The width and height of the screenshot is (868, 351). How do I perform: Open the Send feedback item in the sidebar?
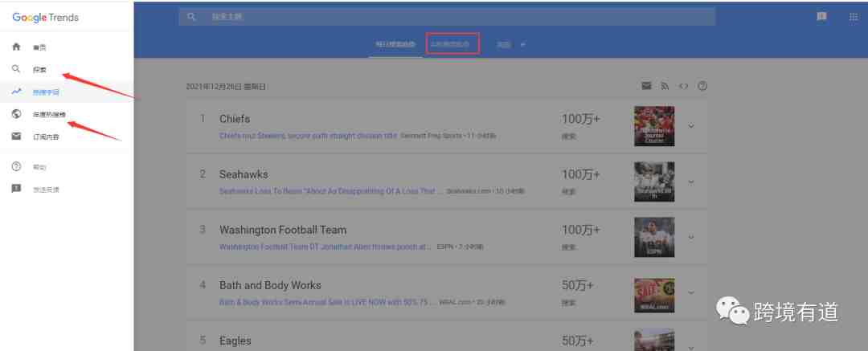click(67, 190)
